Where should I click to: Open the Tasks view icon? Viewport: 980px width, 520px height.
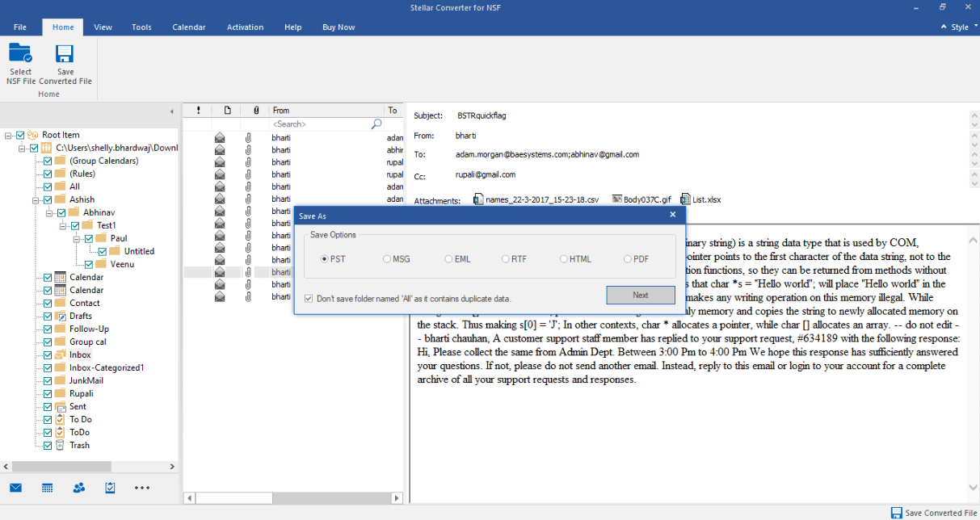pyautogui.click(x=110, y=488)
